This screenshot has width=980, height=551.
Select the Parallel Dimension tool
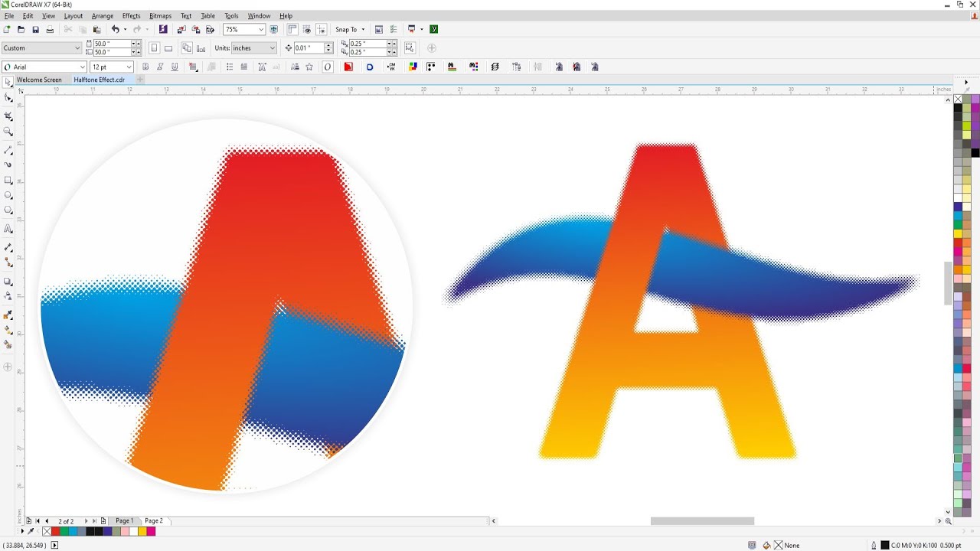(8, 247)
